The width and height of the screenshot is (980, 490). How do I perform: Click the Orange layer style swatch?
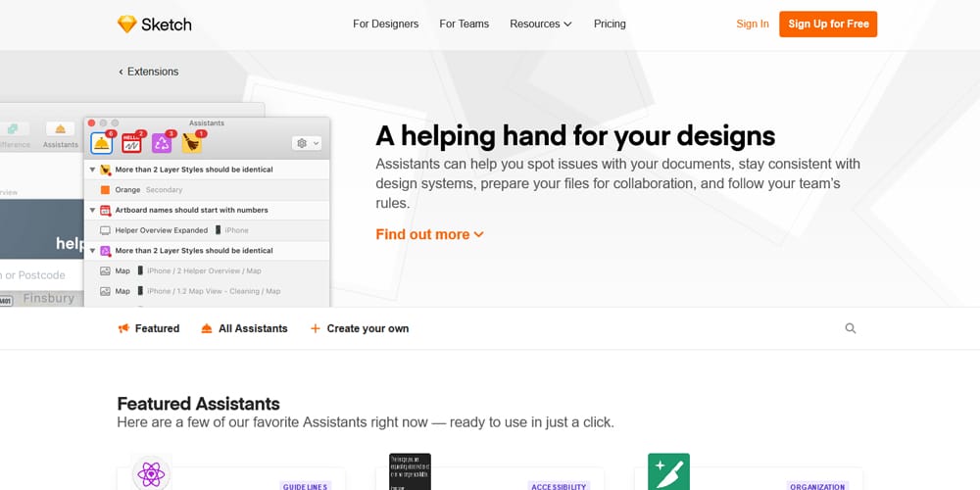pos(106,190)
